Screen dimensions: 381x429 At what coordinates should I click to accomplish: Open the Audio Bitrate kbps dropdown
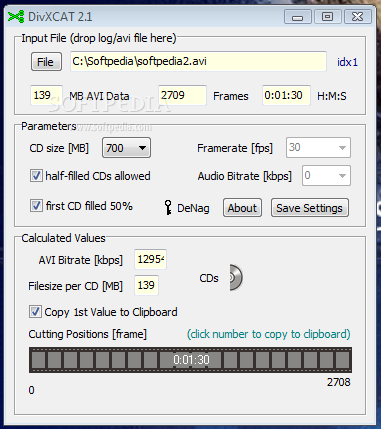coord(326,175)
